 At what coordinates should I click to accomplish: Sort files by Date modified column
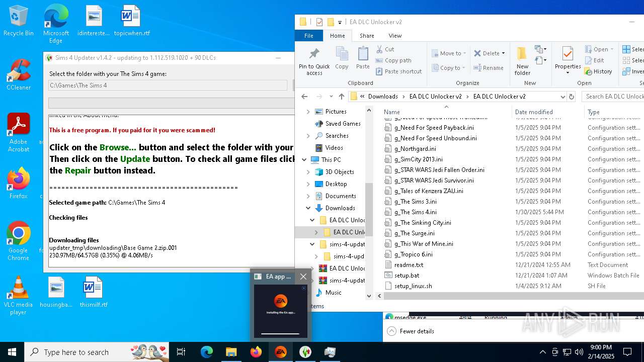point(534,112)
